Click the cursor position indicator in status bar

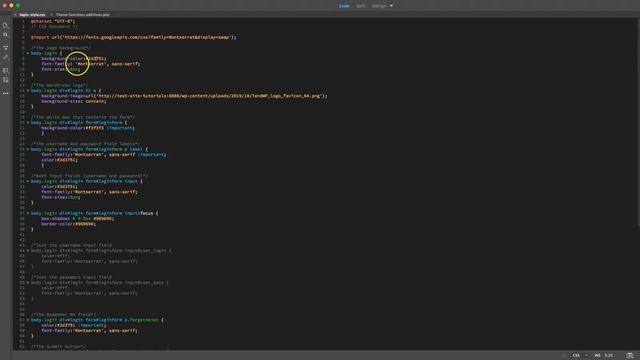tap(609, 356)
